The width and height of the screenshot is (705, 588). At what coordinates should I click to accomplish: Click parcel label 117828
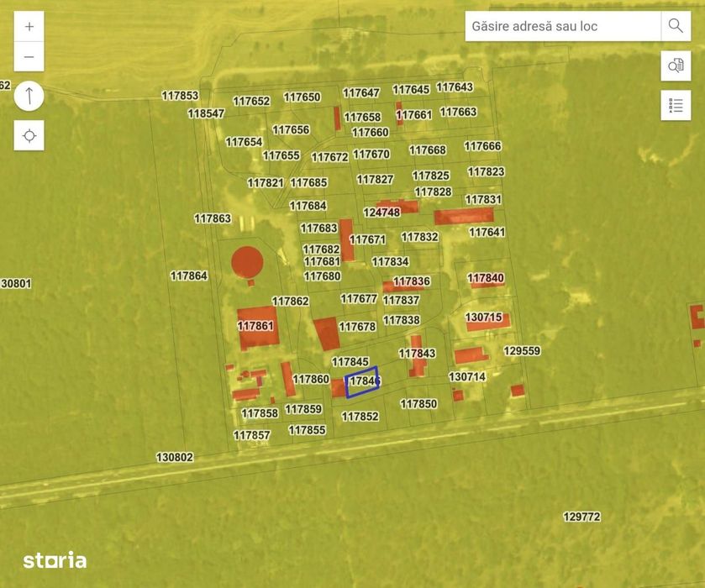click(433, 192)
